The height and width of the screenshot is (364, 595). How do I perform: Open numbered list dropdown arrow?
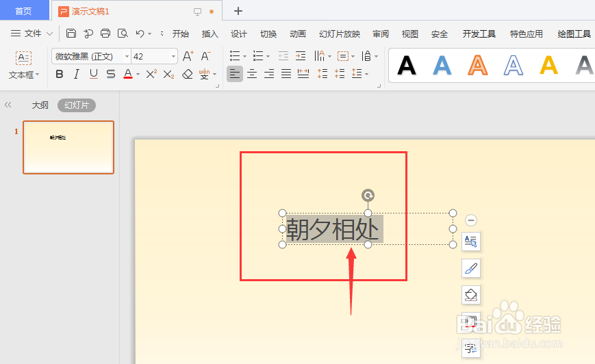click(268, 57)
